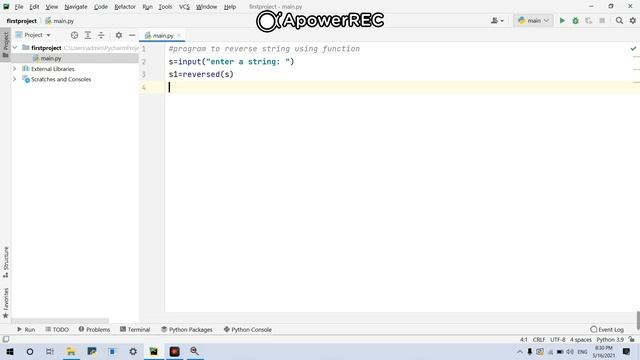640x360 pixels.
Task: Open the Terminal tool window
Action: pos(135,329)
